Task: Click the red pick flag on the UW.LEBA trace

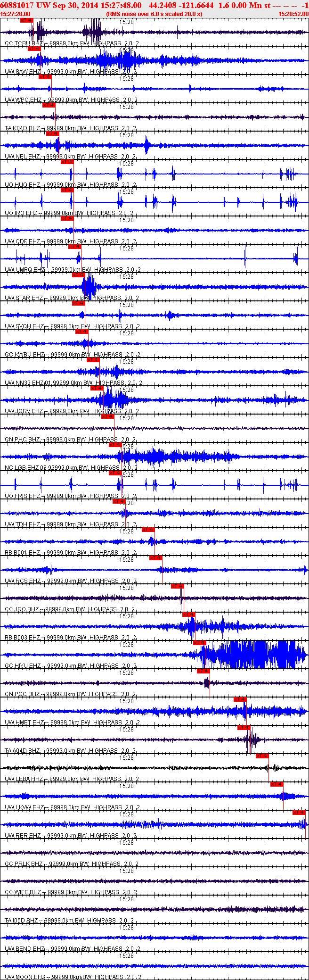Action: tap(262, 756)
